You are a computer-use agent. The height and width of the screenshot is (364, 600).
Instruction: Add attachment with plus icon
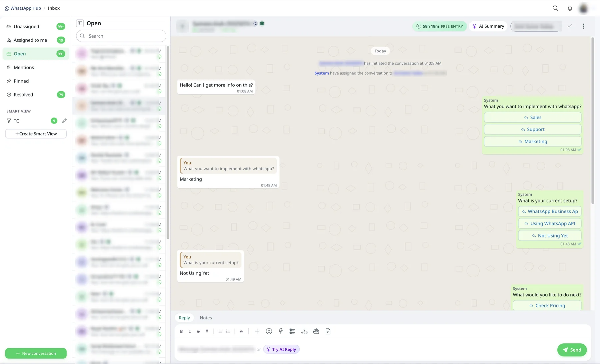257,331
